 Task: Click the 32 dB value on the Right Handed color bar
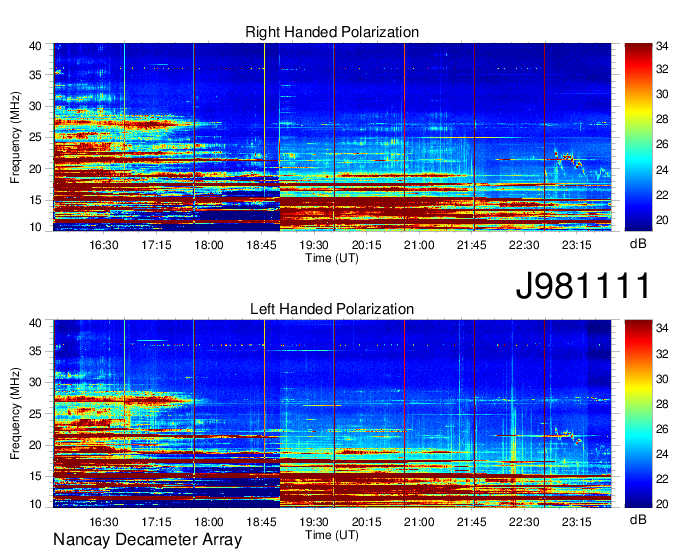point(662,69)
